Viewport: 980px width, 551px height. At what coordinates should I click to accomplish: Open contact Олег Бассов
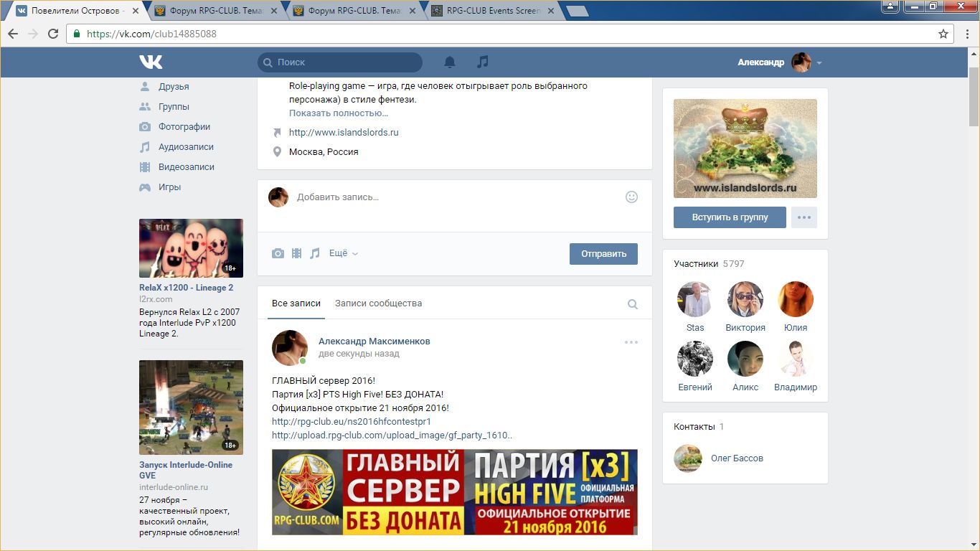pyautogui.click(x=737, y=458)
